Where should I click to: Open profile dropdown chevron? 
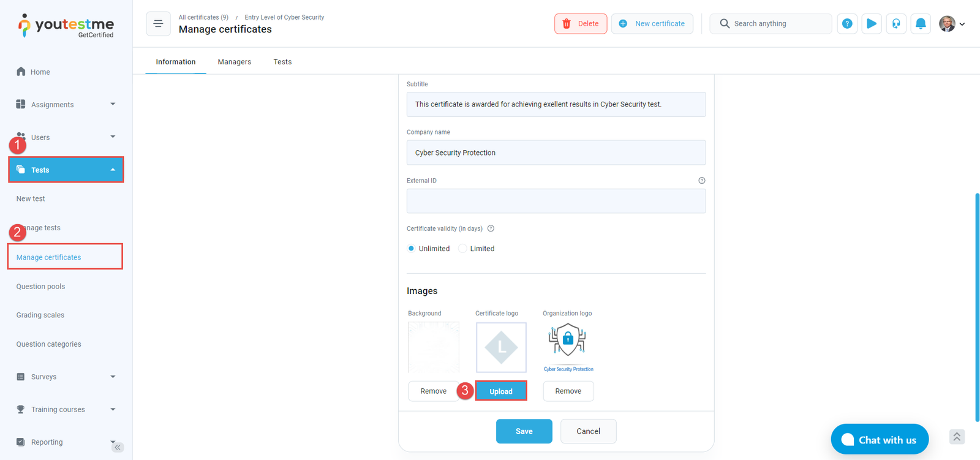click(962, 25)
